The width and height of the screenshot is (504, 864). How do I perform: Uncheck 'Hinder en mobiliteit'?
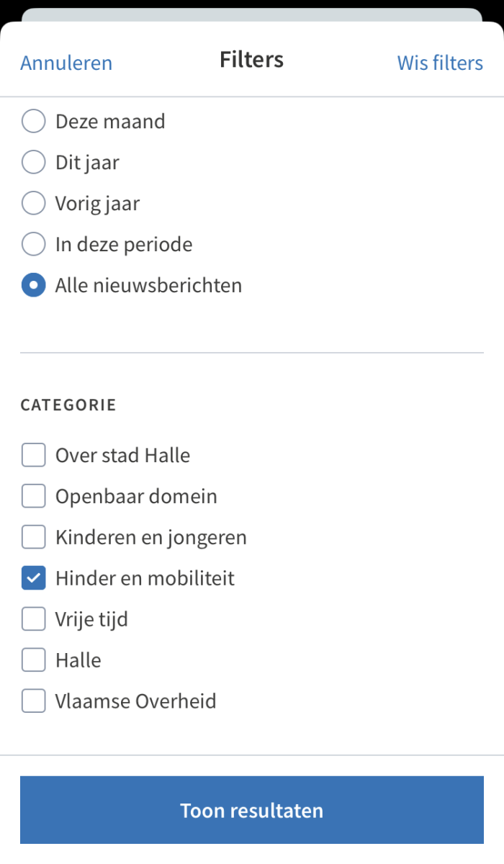pos(32,578)
